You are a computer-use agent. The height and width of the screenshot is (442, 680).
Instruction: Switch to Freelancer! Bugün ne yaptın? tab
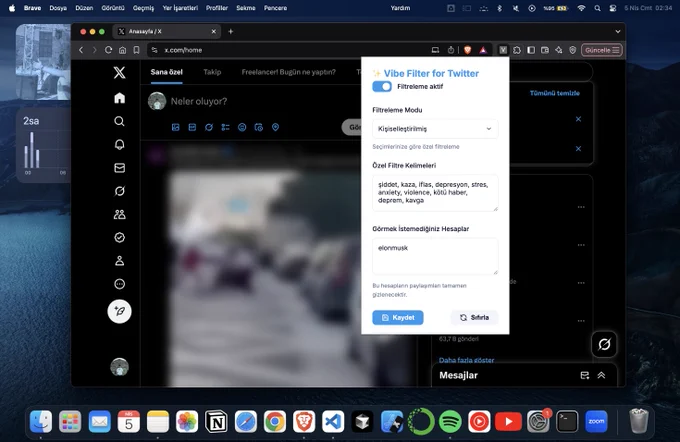tap(288, 72)
